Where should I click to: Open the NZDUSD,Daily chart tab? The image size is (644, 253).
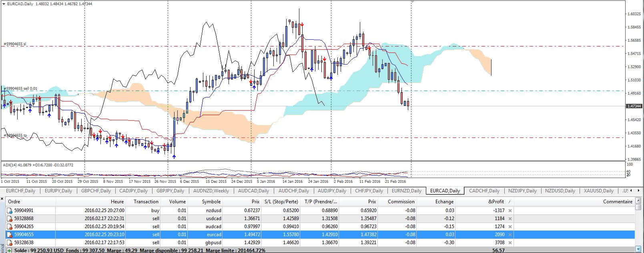tap(560, 191)
